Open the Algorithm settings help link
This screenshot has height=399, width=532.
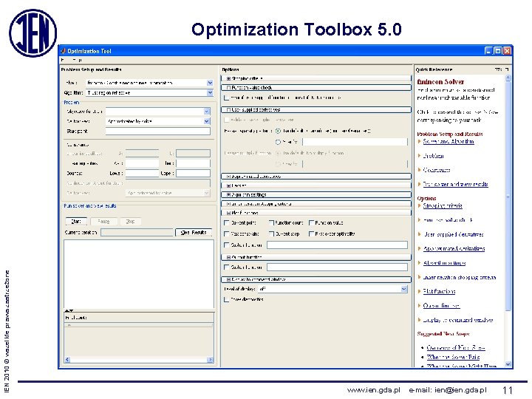click(x=445, y=263)
